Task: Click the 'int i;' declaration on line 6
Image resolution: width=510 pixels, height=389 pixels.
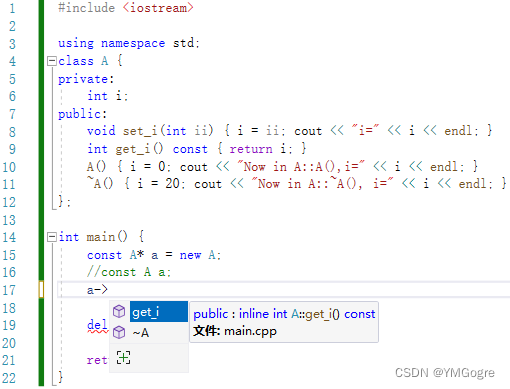Action: [107, 96]
